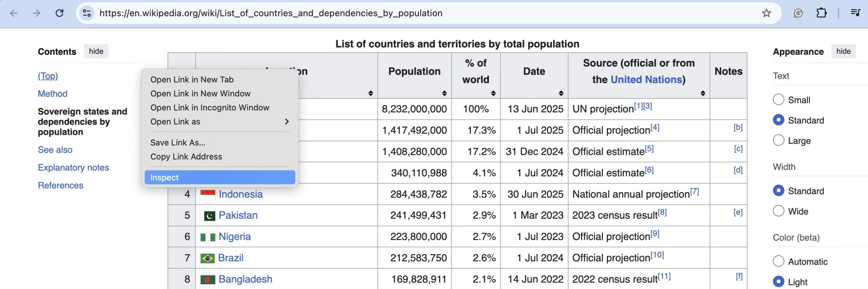Open reference [4] after Official projection
This screenshot has height=289, width=868.
pyautogui.click(x=655, y=127)
